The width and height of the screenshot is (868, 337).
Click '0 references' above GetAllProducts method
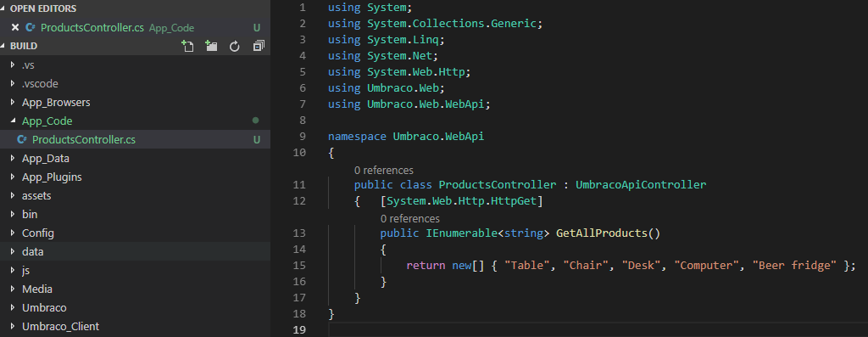click(410, 219)
